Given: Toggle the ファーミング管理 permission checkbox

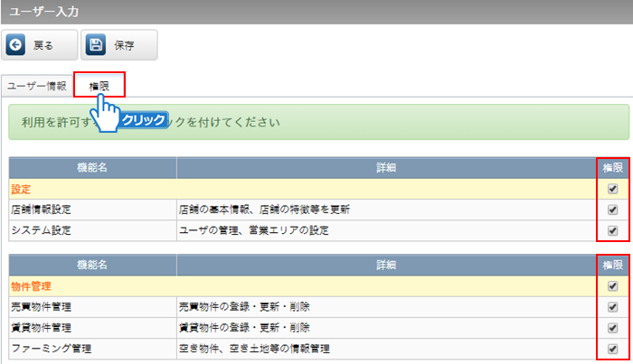Looking at the screenshot, I should coord(613,349).
